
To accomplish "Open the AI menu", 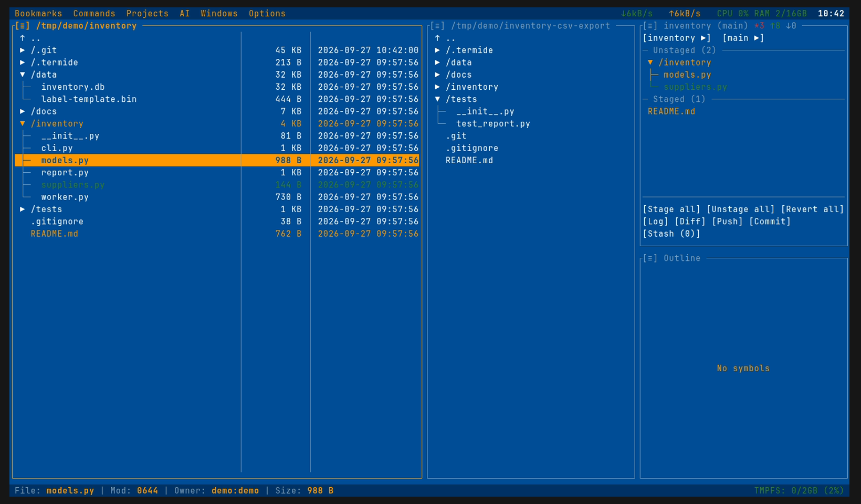I will pos(185,14).
